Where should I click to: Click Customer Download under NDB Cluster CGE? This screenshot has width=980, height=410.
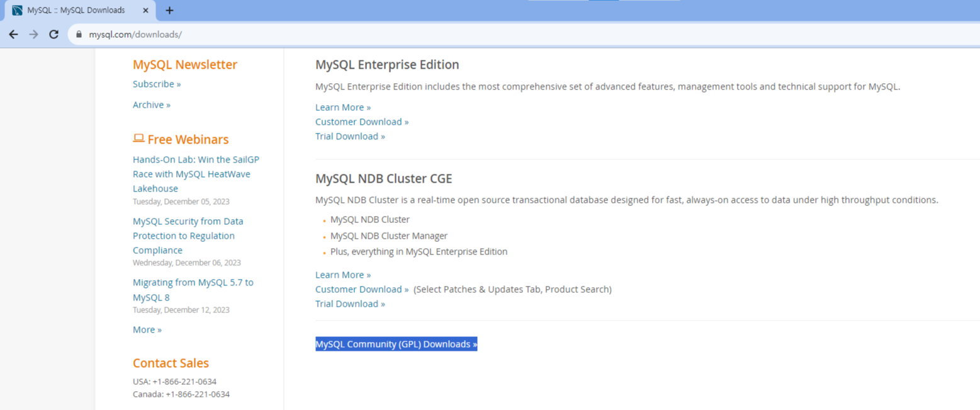[x=362, y=289]
